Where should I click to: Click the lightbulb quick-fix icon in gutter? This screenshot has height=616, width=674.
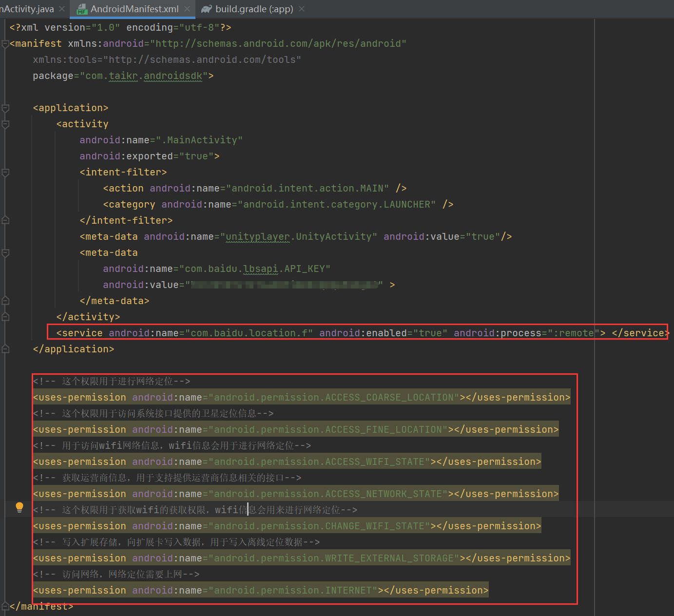[x=19, y=507]
